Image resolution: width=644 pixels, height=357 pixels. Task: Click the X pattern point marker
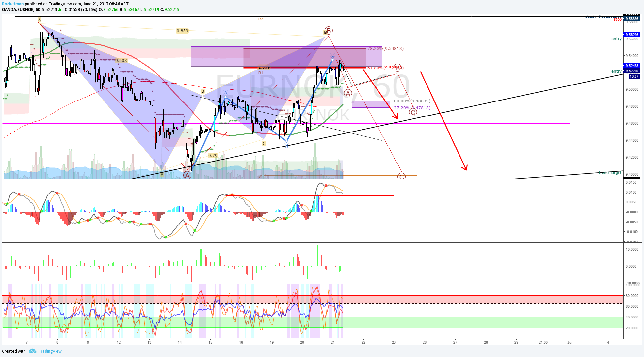[39, 19]
